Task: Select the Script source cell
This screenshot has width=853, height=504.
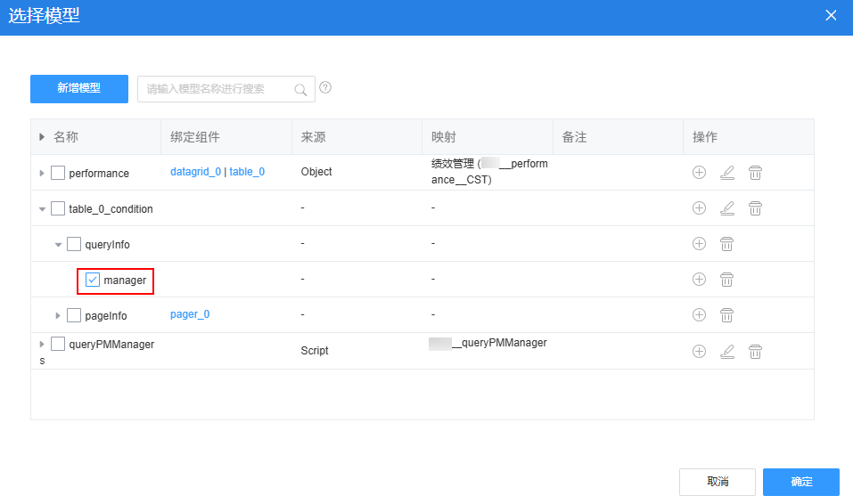Action: pyautogui.click(x=315, y=351)
